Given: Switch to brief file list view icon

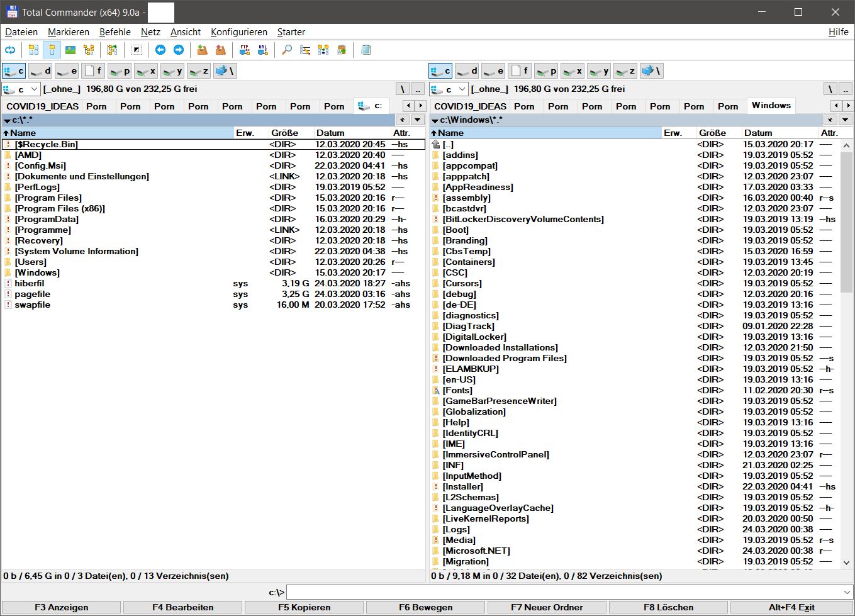Looking at the screenshot, I should [x=33, y=50].
